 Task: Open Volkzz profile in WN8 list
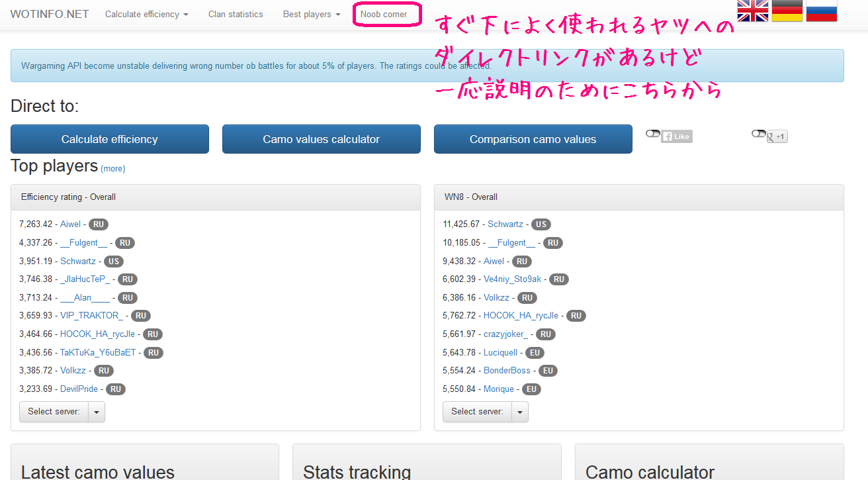(x=497, y=298)
